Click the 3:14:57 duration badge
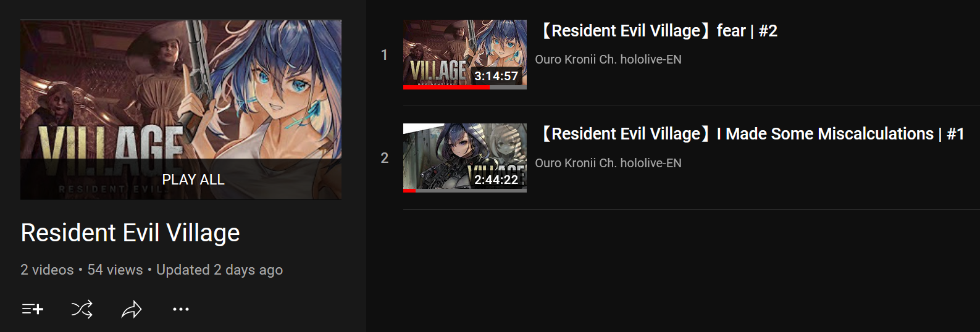980x332 pixels. [x=496, y=76]
